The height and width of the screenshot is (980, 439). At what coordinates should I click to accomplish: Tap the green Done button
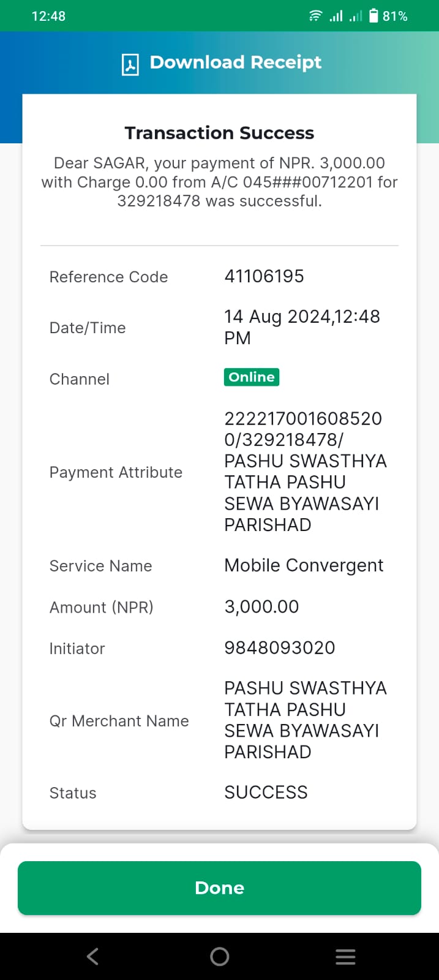coord(219,888)
